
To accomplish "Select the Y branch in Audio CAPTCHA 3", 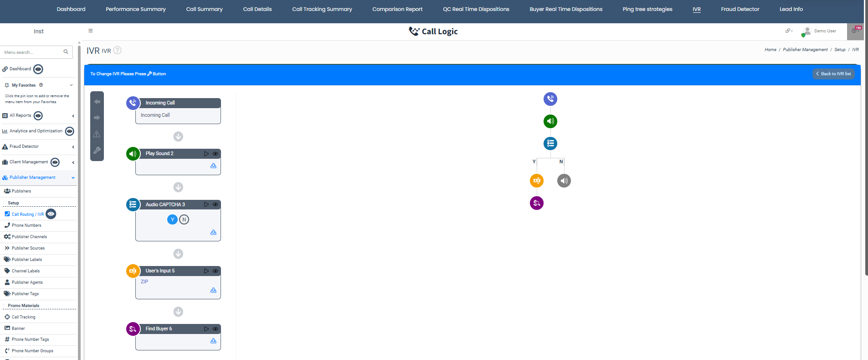I will pos(172,219).
